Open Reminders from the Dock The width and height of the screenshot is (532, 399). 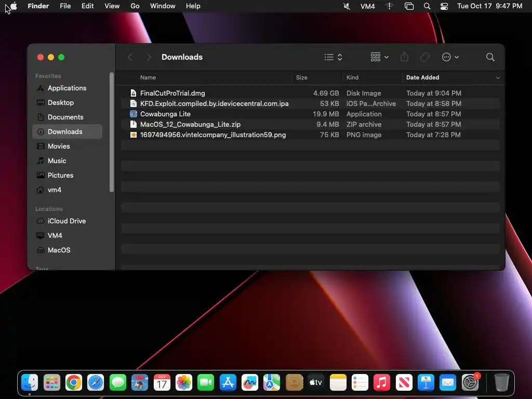pyautogui.click(x=360, y=383)
